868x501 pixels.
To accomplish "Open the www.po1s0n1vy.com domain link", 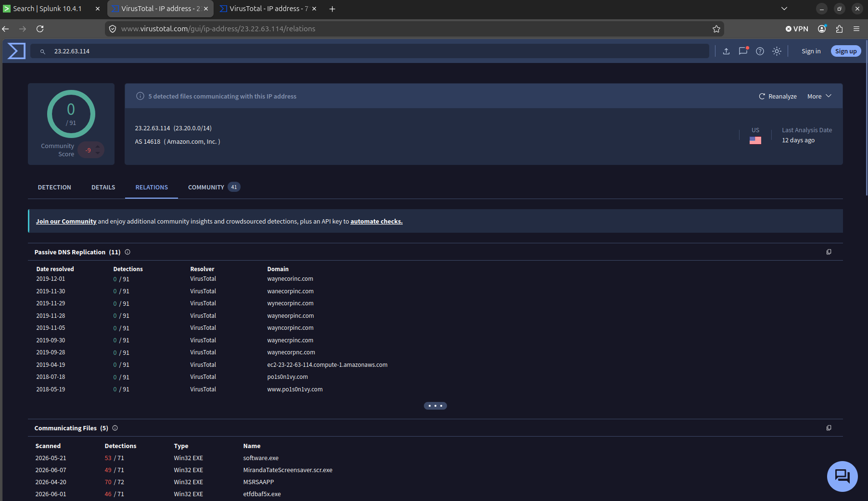I will [x=295, y=389].
